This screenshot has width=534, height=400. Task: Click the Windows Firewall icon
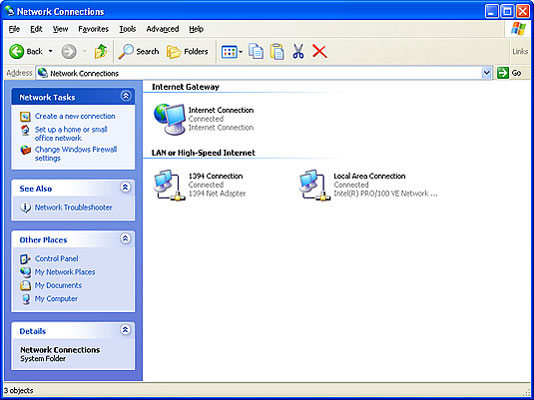(x=25, y=150)
